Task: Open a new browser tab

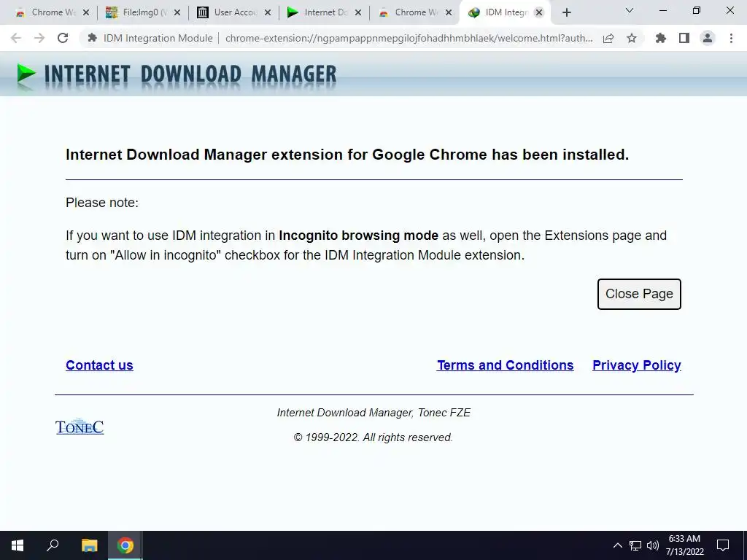Action: click(566, 13)
